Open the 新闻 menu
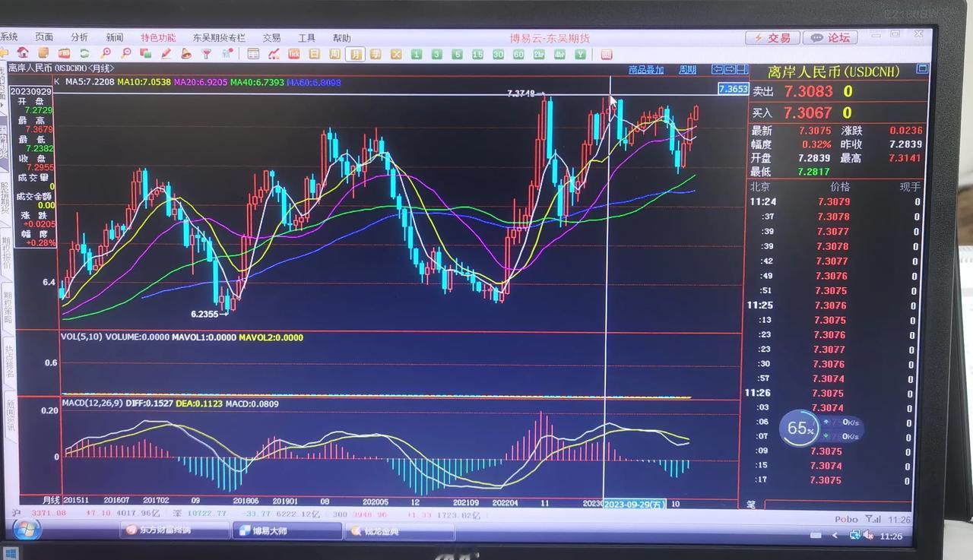The height and width of the screenshot is (560, 973). (115, 37)
